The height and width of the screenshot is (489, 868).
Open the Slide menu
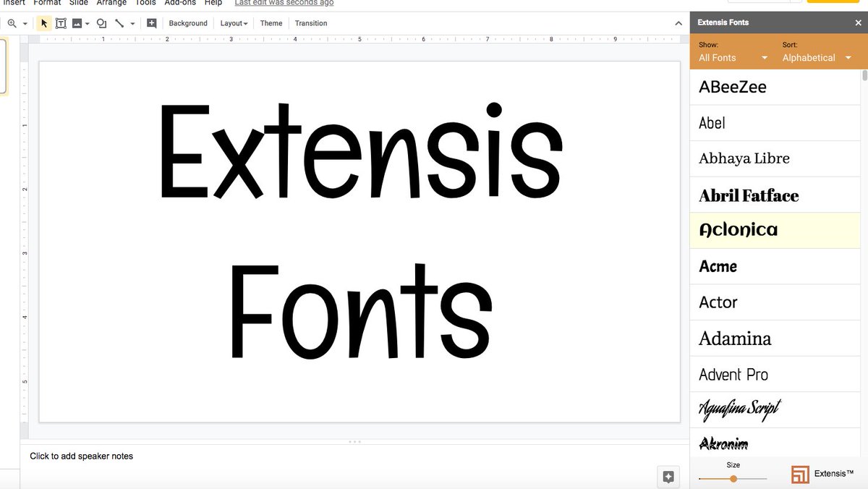point(79,3)
